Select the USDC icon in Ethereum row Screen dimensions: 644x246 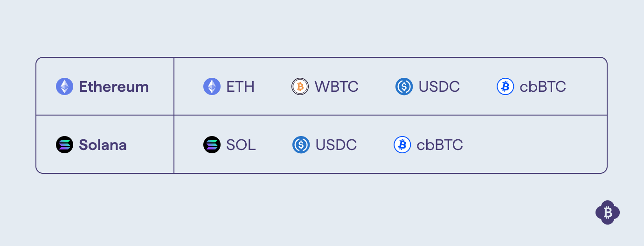tap(404, 87)
